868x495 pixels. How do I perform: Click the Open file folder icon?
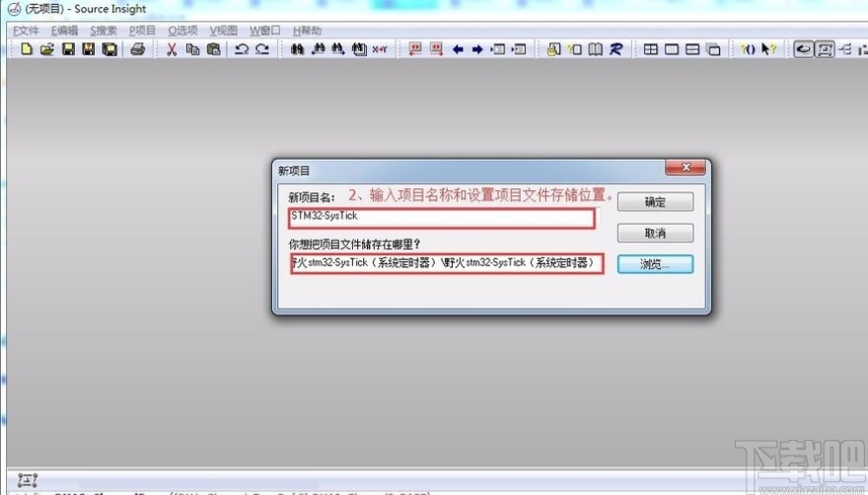point(47,49)
